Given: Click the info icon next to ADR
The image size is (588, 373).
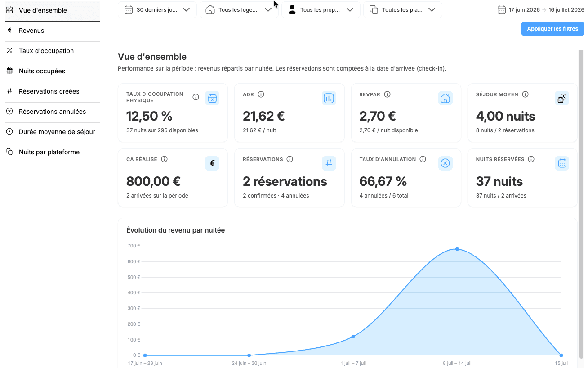Looking at the screenshot, I should tap(261, 94).
